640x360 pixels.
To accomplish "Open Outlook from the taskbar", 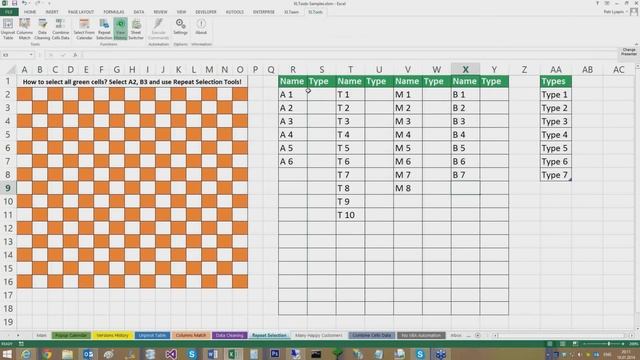I will point(89,354).
